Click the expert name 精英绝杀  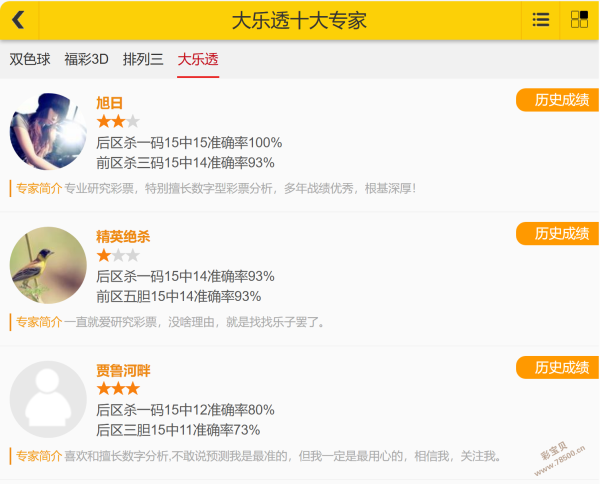click(123, 237)
